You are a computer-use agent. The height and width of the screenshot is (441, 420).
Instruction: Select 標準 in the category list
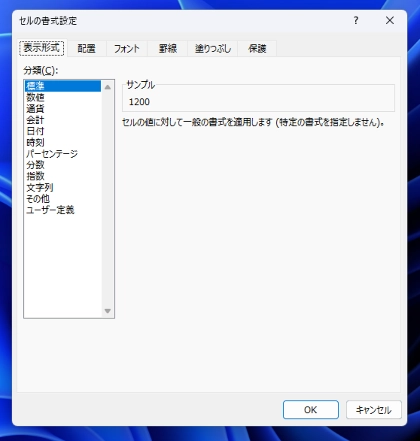point(63,86)
